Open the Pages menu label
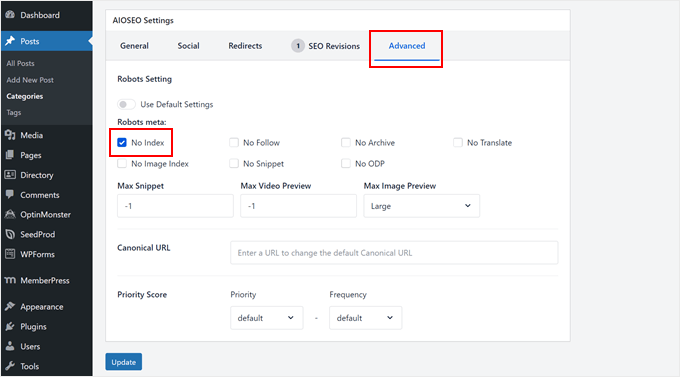 click(31, 155)
